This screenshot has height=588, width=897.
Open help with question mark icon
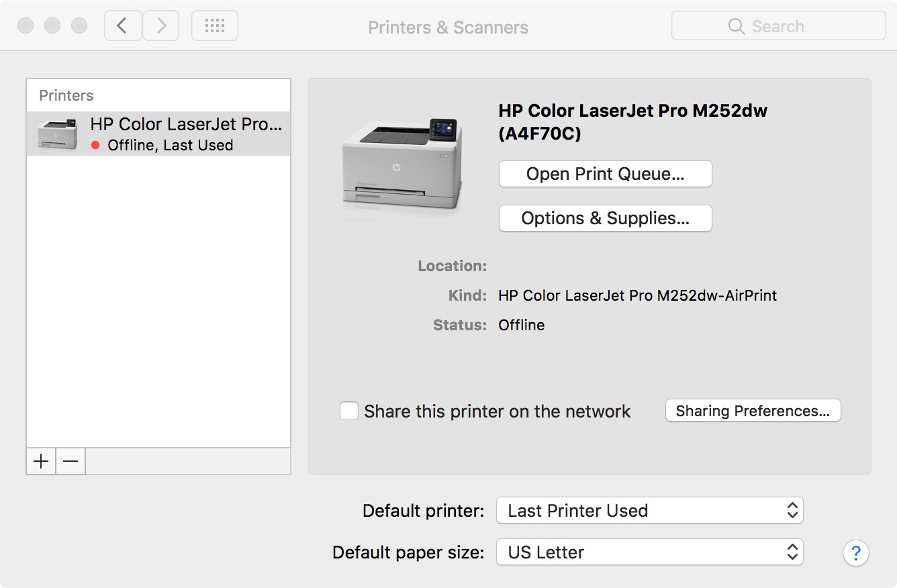click(855, 554)
